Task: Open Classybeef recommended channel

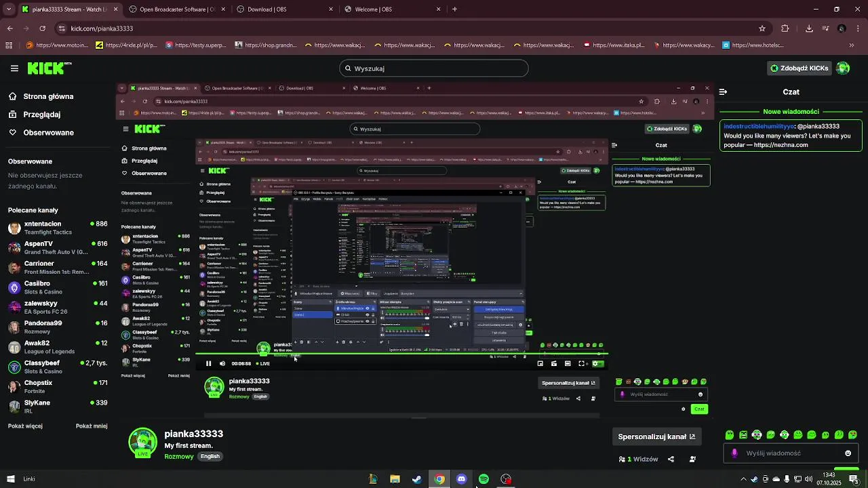Action: point(58,367)
